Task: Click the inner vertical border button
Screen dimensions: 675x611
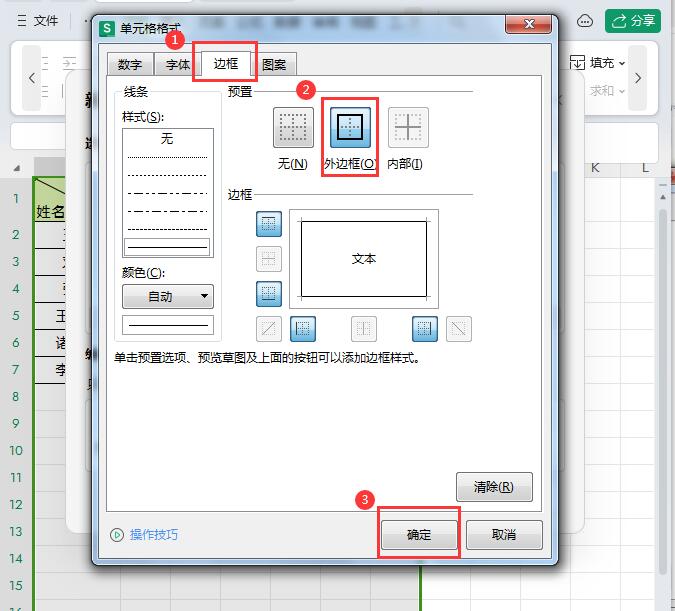Action: pos(364,329)
